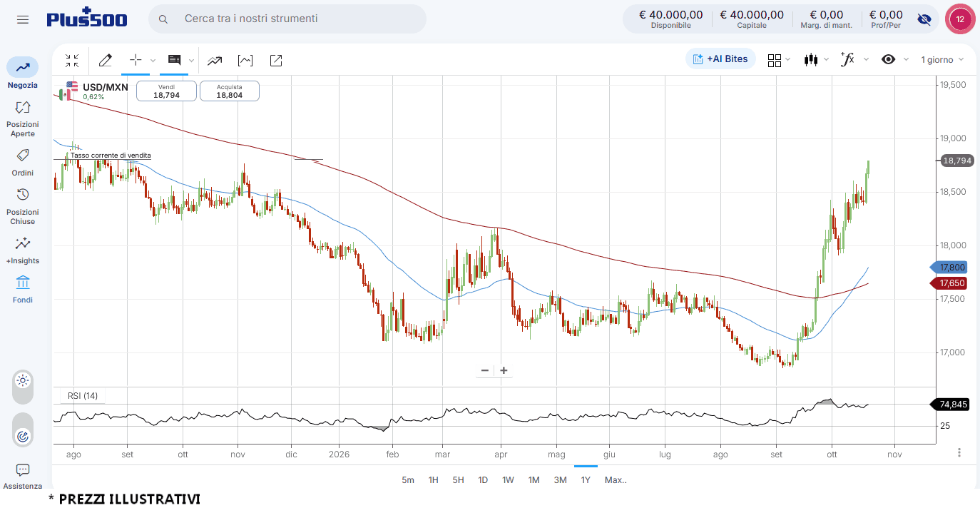This screenshot has width=980, height=508.
Task: Select the pencil drawing tool
Action: coord(106,61)
